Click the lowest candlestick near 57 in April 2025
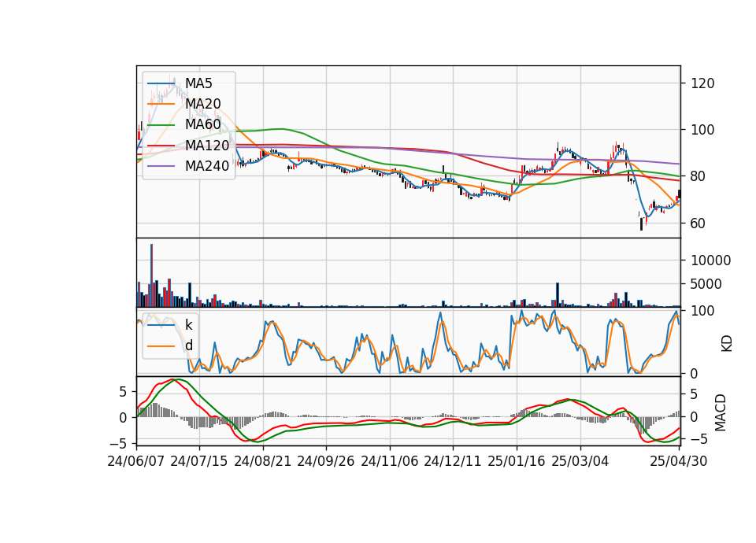Image resolution: width=756 pixels, height=543 pixels. point(641,223)
